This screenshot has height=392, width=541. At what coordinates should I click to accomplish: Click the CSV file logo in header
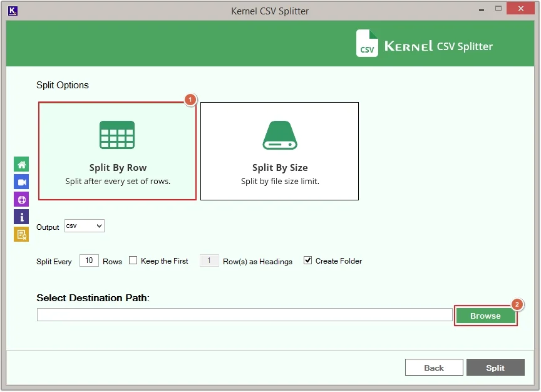click(x=367, y=44)
